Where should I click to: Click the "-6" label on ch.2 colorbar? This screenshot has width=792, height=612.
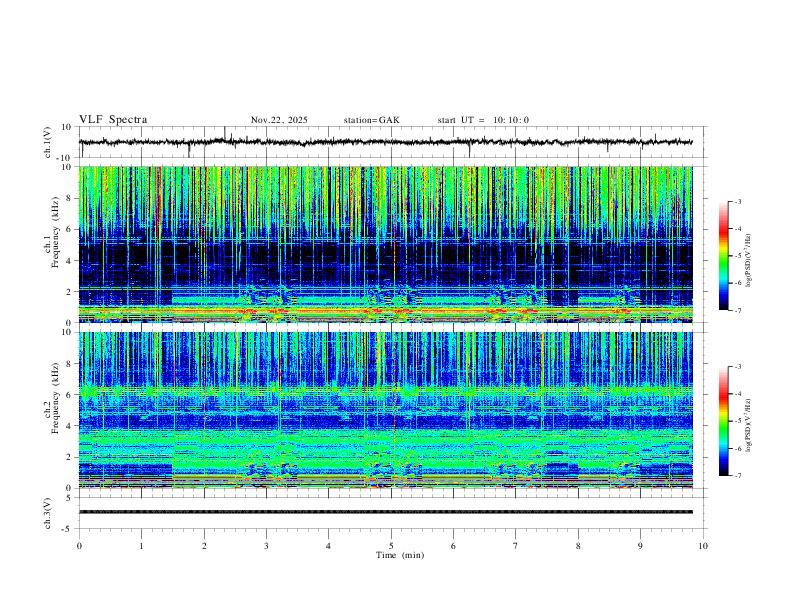coord(737,448)
